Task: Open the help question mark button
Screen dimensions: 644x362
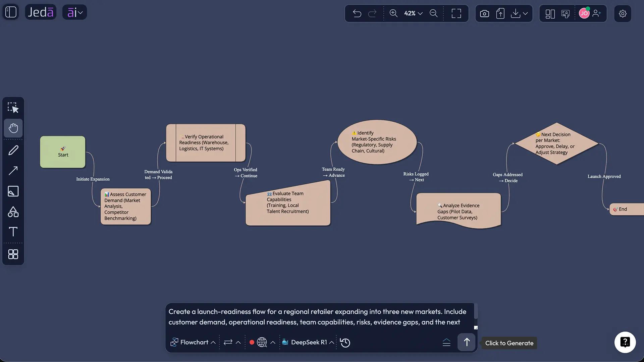Action: tap(625, 342)
